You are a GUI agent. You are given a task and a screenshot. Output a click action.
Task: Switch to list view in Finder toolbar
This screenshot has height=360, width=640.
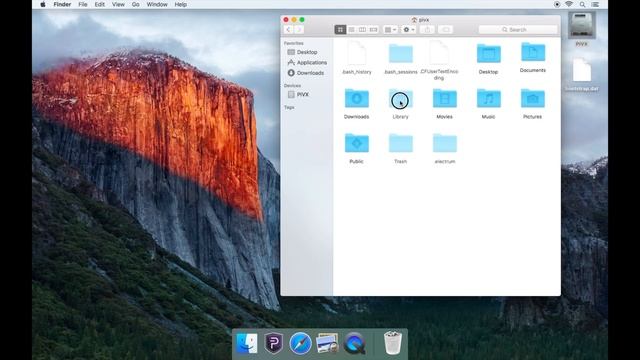click(x=351, y=29)
